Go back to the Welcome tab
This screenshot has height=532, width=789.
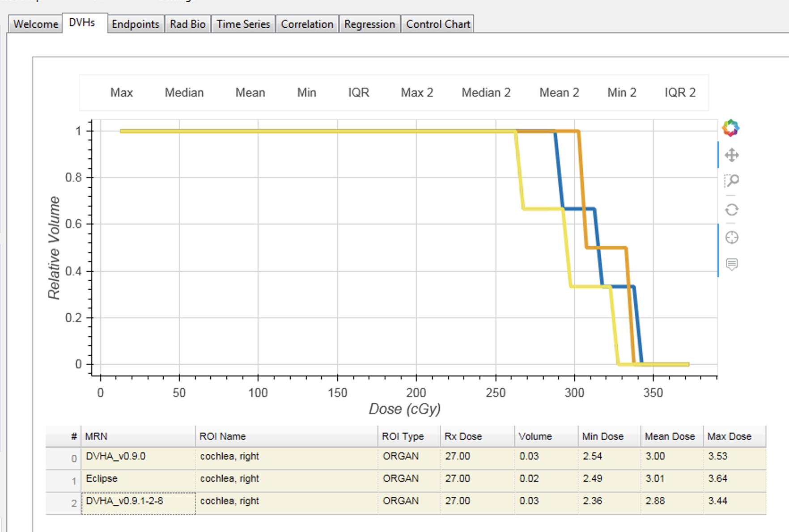(x=34, y=24)
